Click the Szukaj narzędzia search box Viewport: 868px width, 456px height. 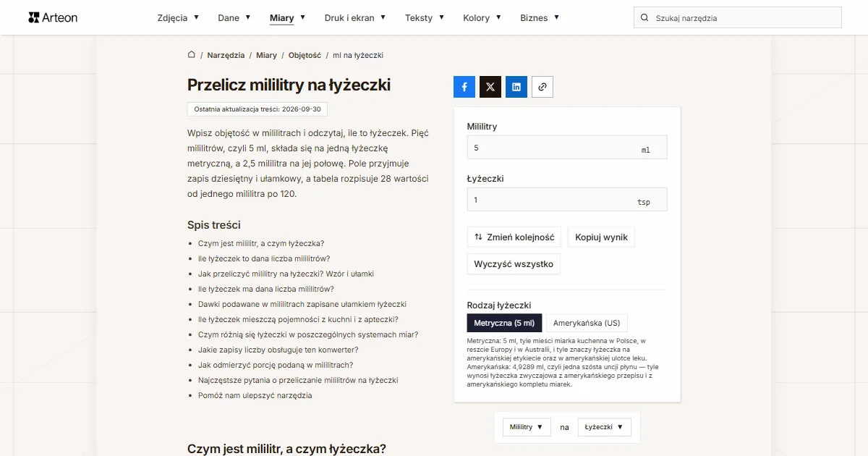(738, 18)
